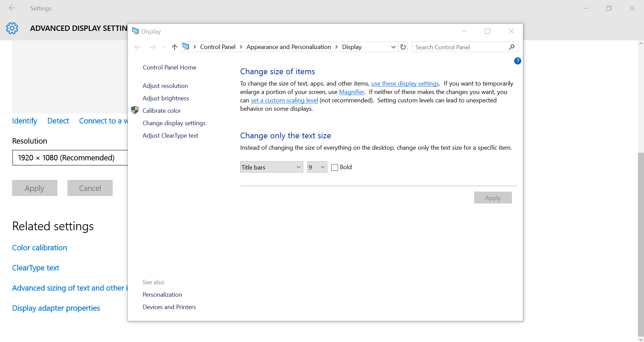This screenshot has width=644, height=342.
Task: Open the Resolution dropdown in Settings
Action: pyautogui.click(x=70, y=158)
